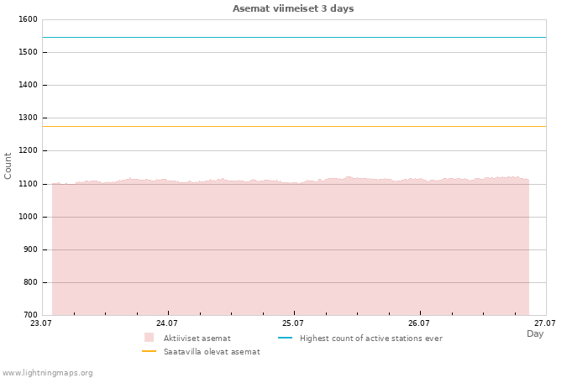This screenshot has height=378, width=588.
Task: Click the blue Highest count legend line
Action: (285, 338)
